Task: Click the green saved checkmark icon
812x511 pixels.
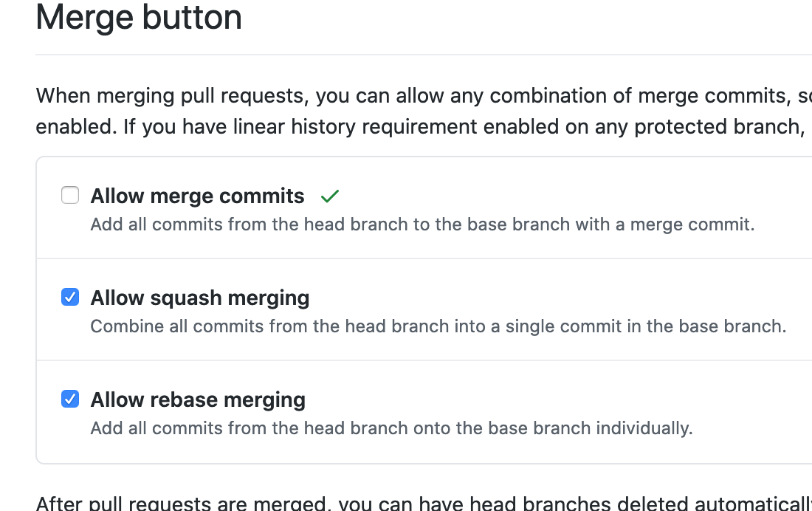Action: coord(329,196)
